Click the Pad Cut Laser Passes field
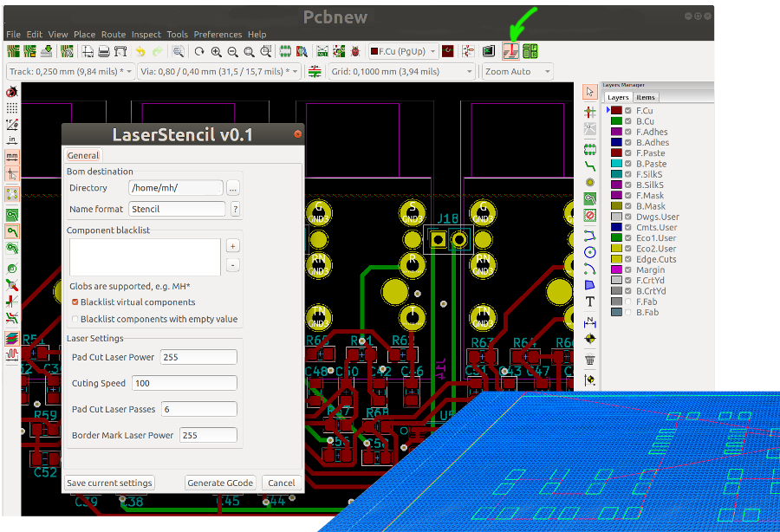This screenshot has width=780, height=532. point(199,409)
